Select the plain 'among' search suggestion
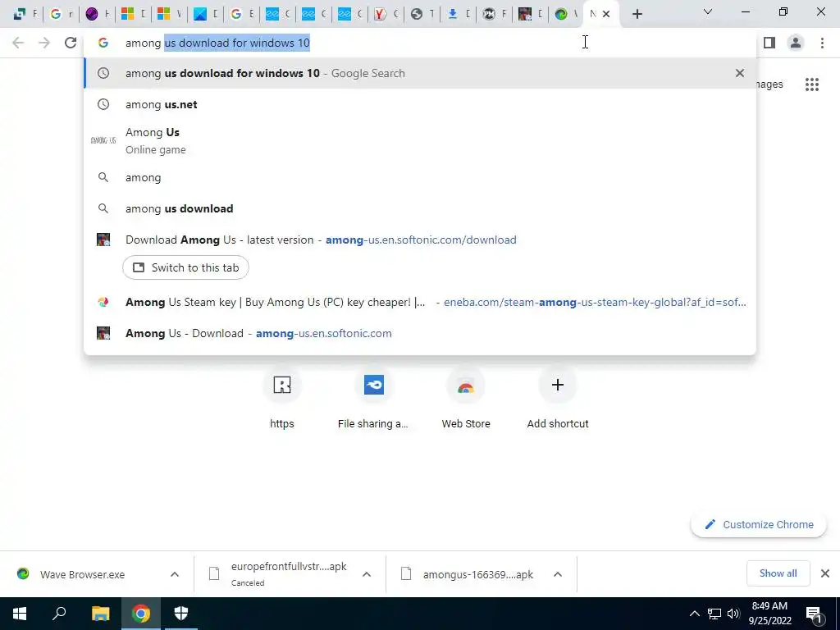The height and width of the screenshot is (630, 840). click(420, 177)
